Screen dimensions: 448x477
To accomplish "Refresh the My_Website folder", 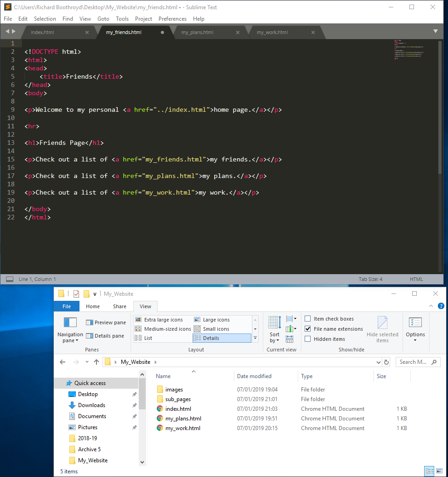I will pyautogui.click(x=386, y=362).
